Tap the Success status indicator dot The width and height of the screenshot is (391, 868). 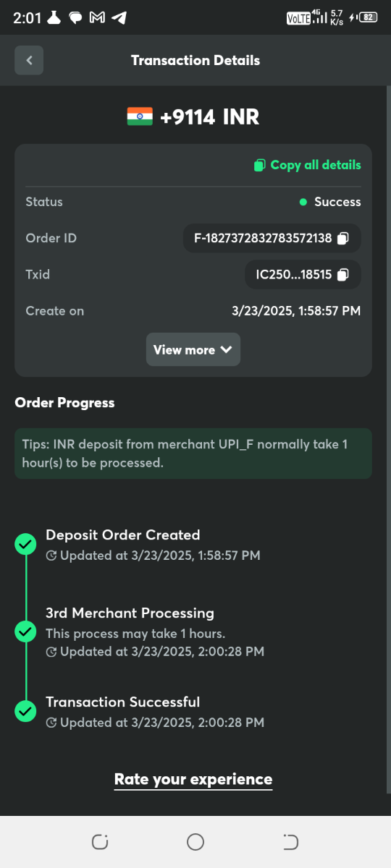pos(303,202)
